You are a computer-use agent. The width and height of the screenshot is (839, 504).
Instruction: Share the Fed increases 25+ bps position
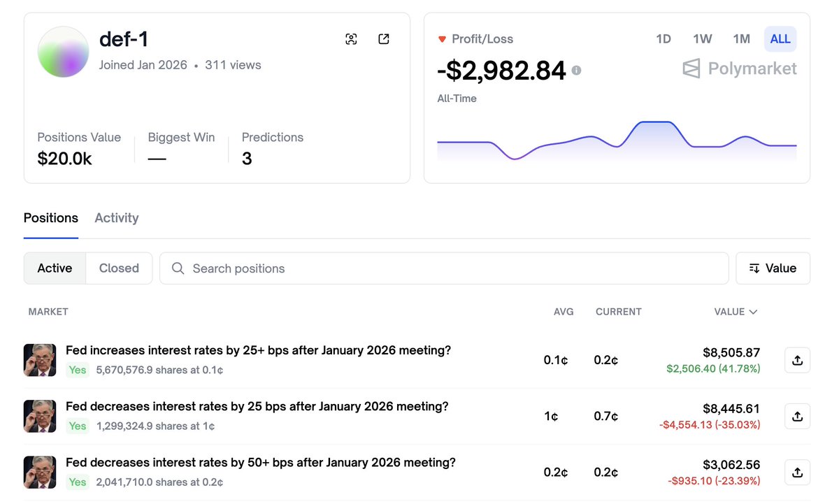coord(797,360)
